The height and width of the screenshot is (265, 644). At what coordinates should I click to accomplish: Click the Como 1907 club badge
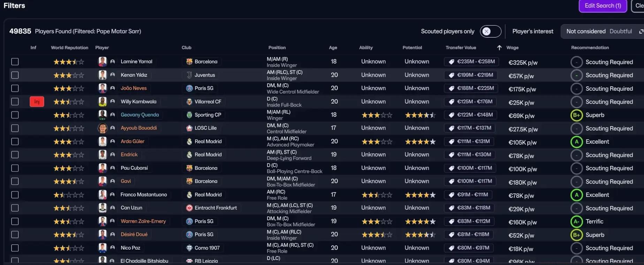coord(189,248)
